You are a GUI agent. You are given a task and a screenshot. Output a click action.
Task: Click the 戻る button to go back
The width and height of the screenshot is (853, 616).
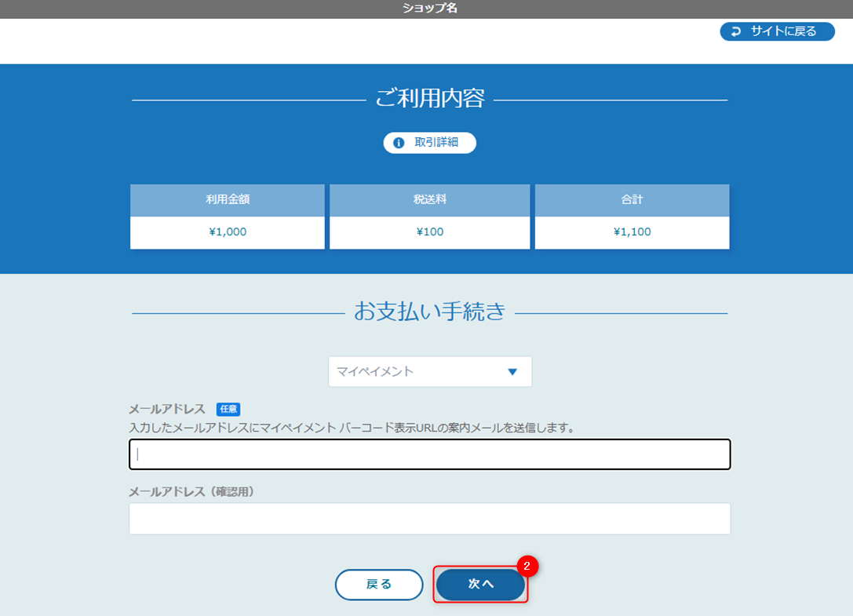(x=379, y=585)
